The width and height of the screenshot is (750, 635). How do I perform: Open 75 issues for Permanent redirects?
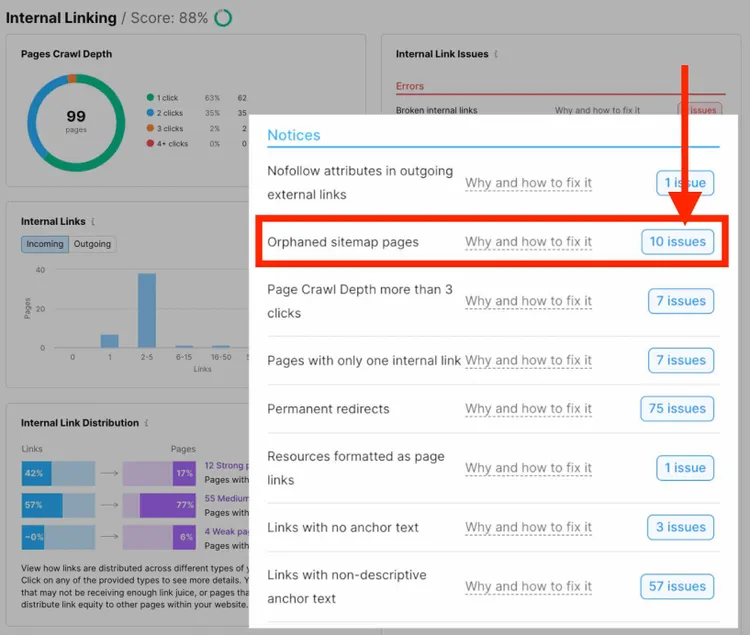click(x=677, y=408)
